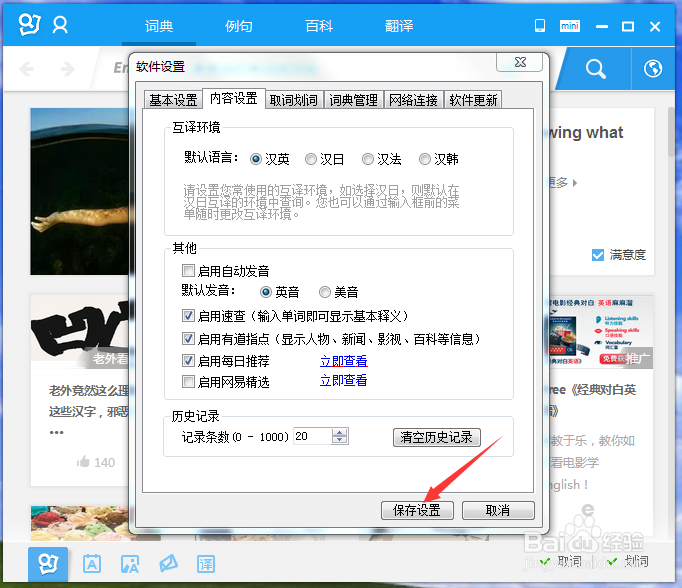Toggle 启用每日推荐 checkbox
Image resolution: width=682 pixels, height=588 pixels.
[x=188, y=361]
